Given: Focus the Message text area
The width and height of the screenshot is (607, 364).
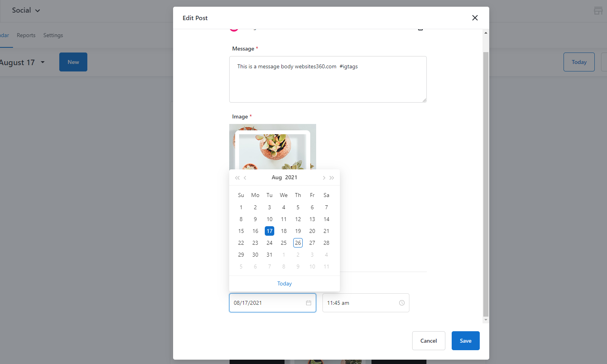Looking at the screenshot, I should pos(328,79).
